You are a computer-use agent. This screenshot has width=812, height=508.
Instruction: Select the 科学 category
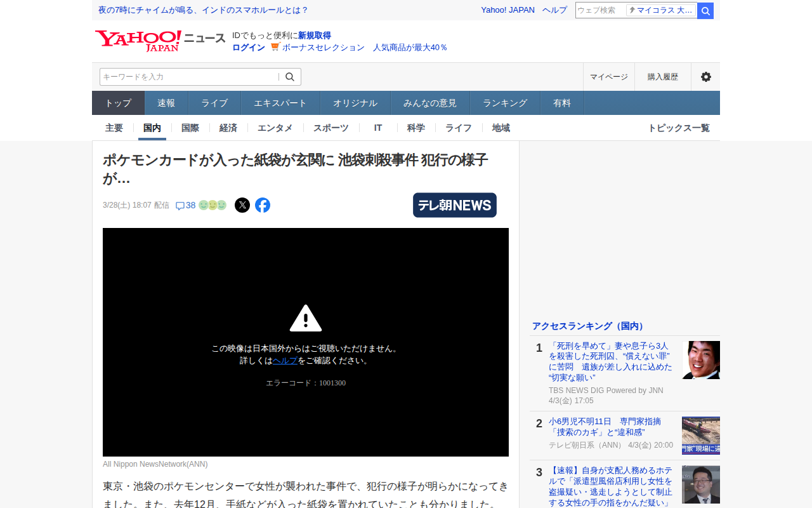[x=416, y=128]
